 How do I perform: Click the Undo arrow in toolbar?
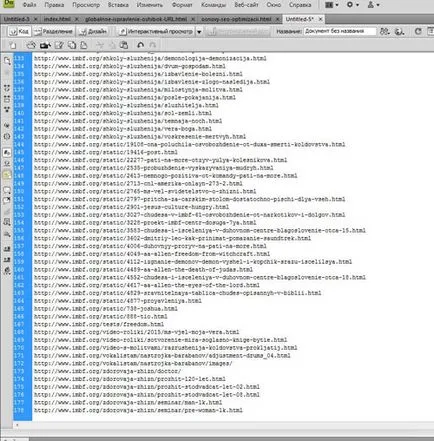(141, 45)
